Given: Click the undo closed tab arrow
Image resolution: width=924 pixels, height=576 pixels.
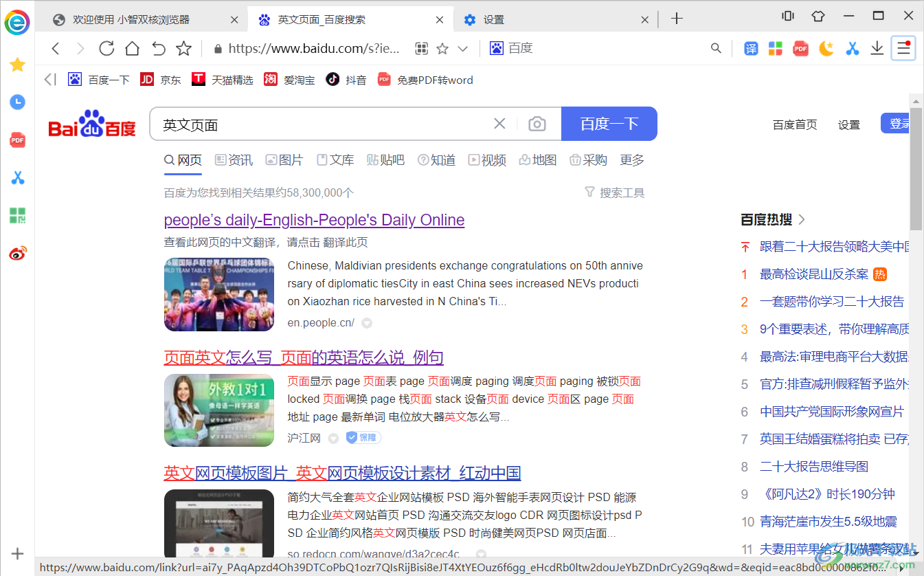Looking at the screenshot, I should point(159,48).
